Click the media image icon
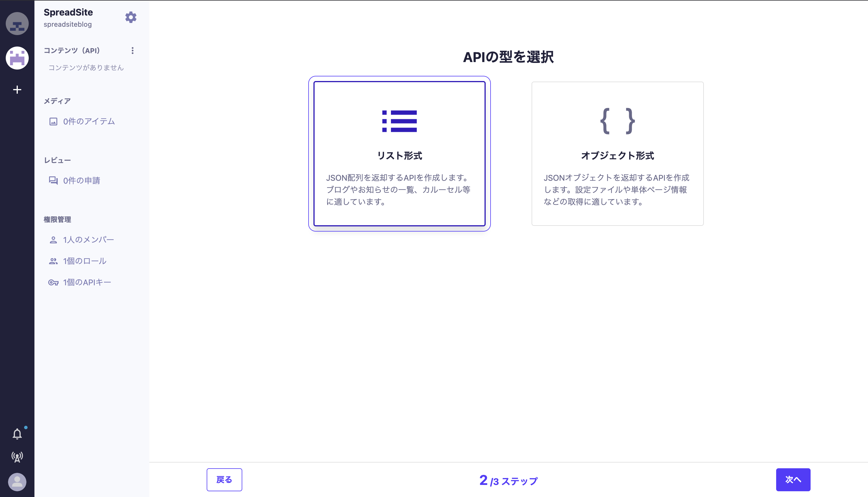Screen dimensions: 868x497 pyautogui.click(x=53, y=122)
